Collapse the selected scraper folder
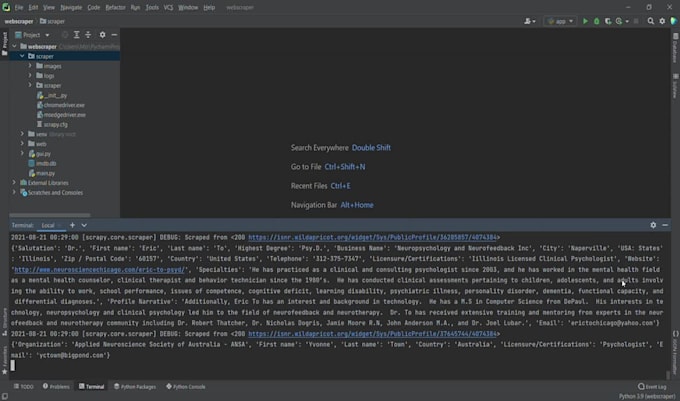The height and width of the screenshot is (401, 680). 22,56
